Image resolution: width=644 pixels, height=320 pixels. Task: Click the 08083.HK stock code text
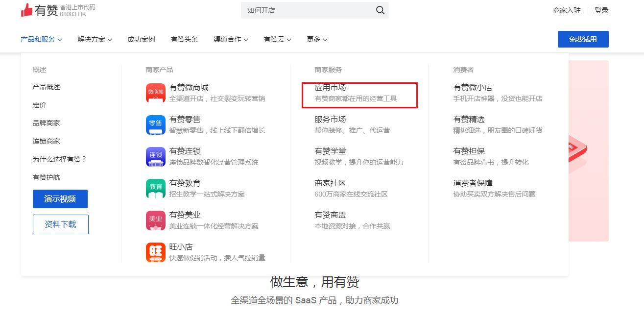pos(73,14)
